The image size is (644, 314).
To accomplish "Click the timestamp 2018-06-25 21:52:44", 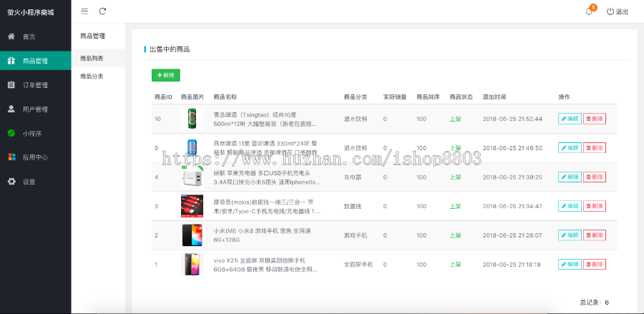I will 512,119.
